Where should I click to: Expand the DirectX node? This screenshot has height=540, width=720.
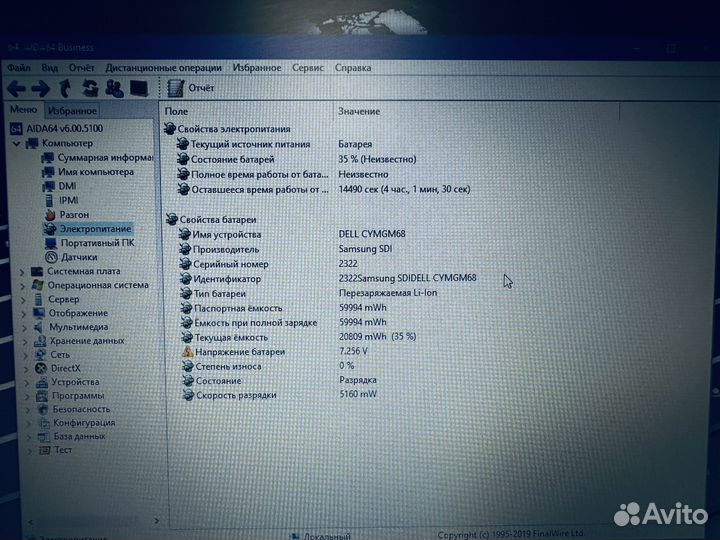(x=27, y=369)
